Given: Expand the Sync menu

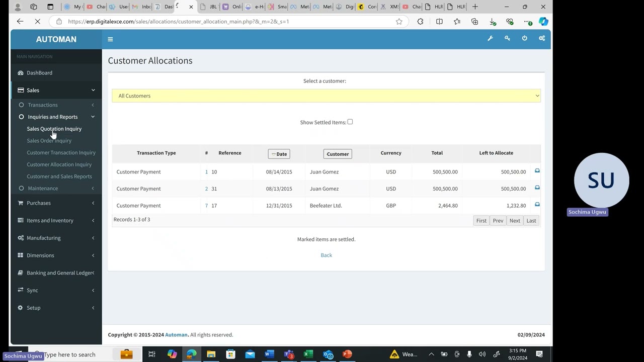Looking at the screenshot, I should tap(56, 290).
